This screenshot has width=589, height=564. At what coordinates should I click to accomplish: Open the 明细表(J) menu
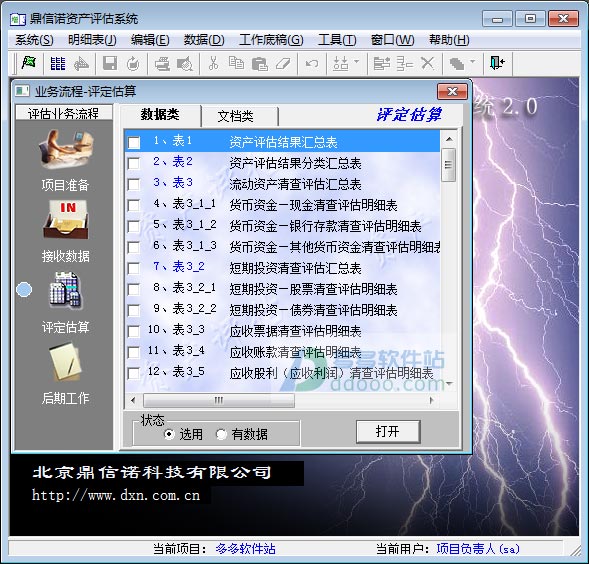(92, 40)
